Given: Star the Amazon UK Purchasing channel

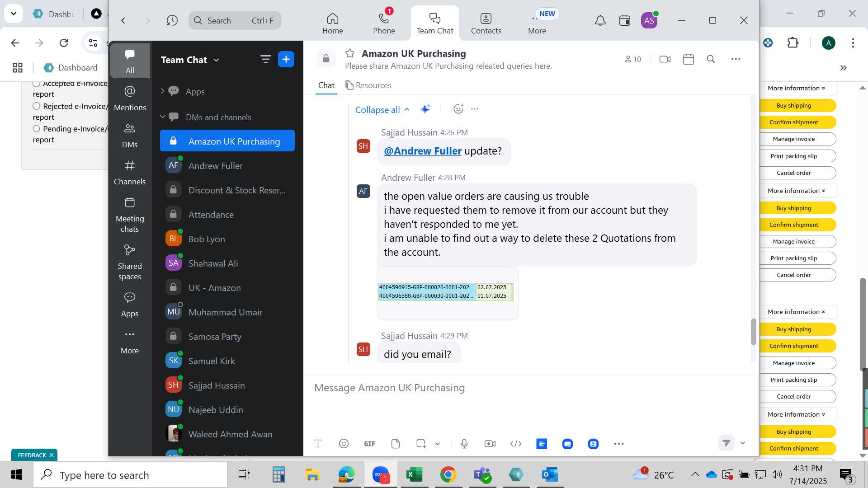Looking at the screenshot, I should pos(350,53).
